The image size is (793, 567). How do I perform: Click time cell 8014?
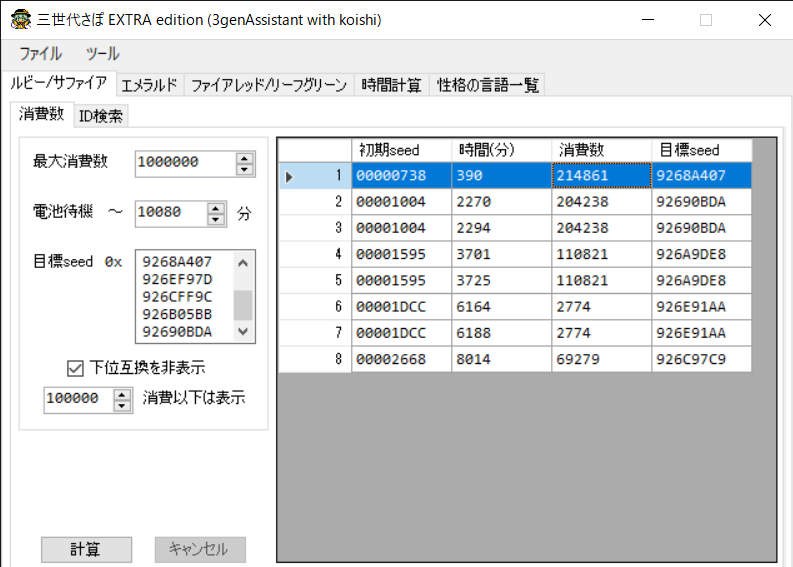click(x=501, y=360)
